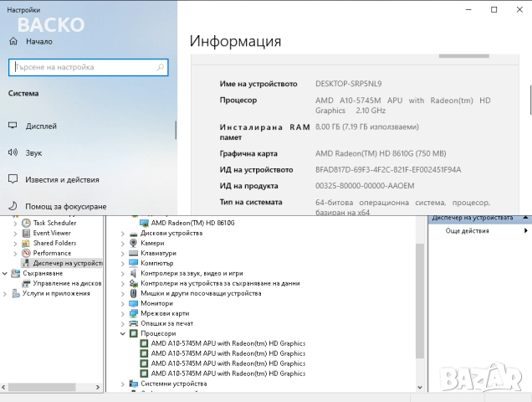Click the Управление на дискове icon
The image size is (532, 402).
(x=26, y=283)
